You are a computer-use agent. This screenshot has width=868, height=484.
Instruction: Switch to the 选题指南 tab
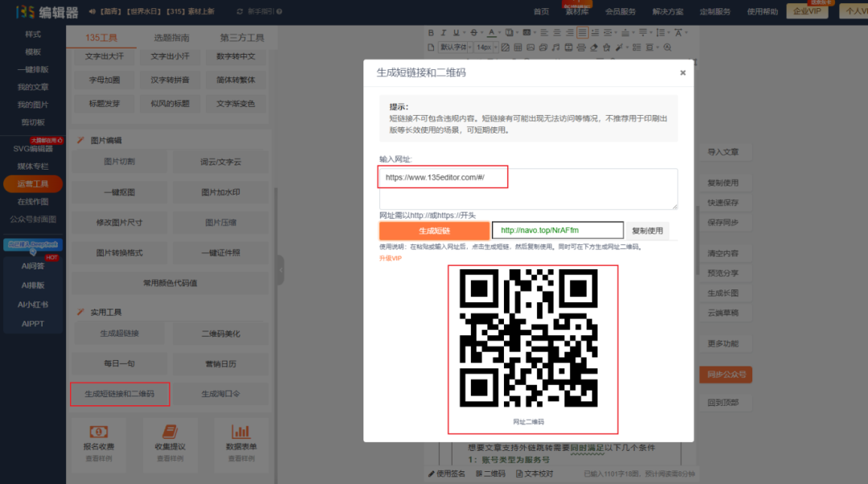pos(172,38)
